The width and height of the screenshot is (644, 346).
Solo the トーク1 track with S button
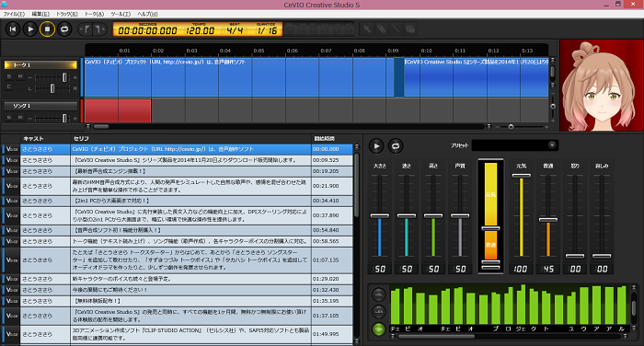(9, 77)
